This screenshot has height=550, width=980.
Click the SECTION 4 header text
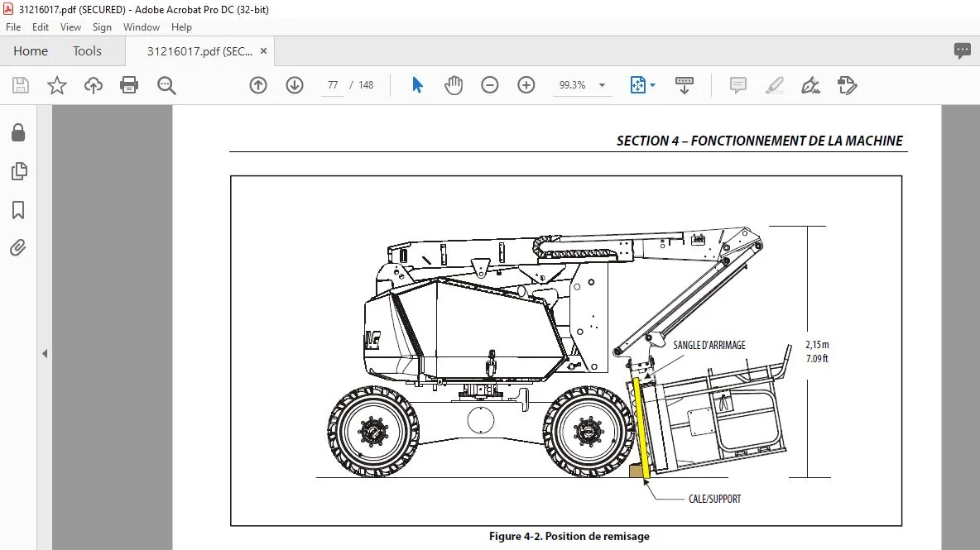tap(759, 141)
